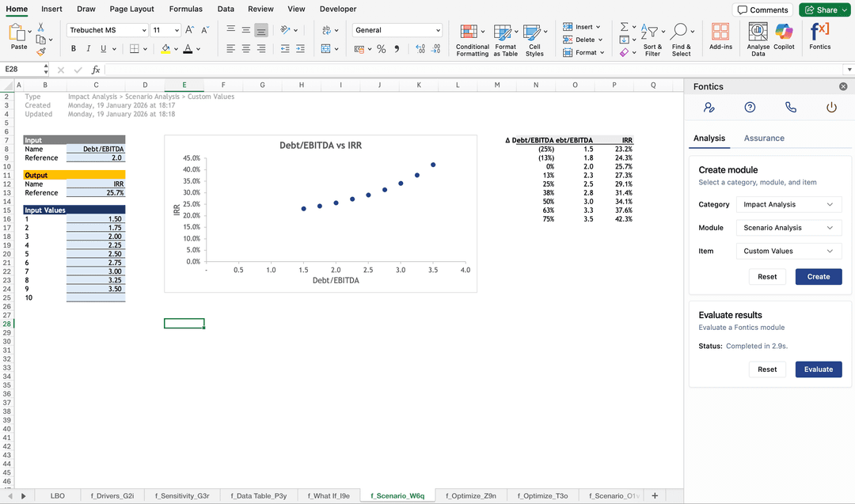Viewport: 855px width, 504px height.
Task: Expand the Paste options arrow
Action: coord(29,31)
